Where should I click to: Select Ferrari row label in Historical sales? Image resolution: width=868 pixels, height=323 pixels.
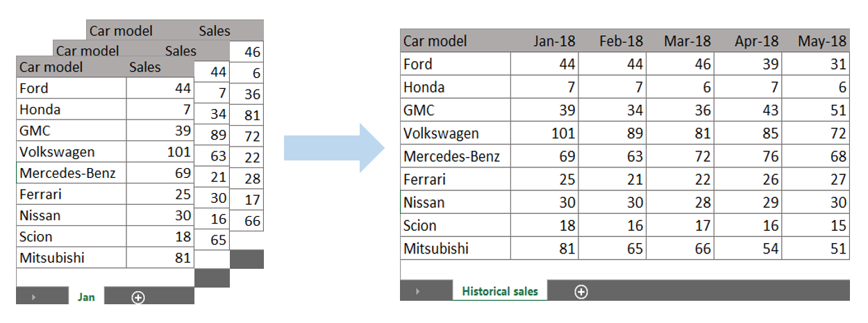(x=456, y=179)
